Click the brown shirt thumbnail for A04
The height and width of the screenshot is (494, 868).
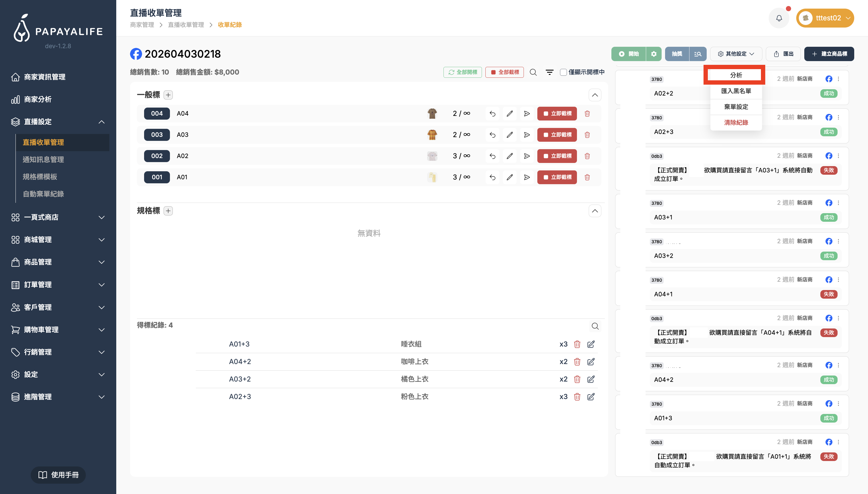(432, 114)
